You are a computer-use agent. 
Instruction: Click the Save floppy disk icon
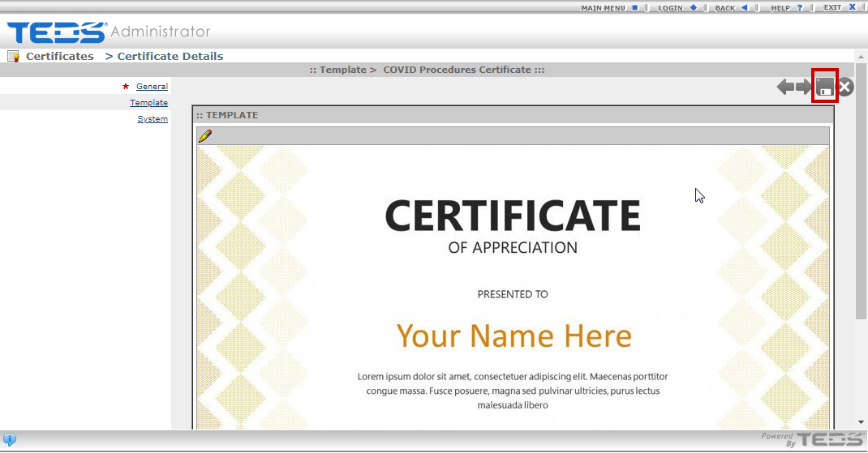click(825, 87)
